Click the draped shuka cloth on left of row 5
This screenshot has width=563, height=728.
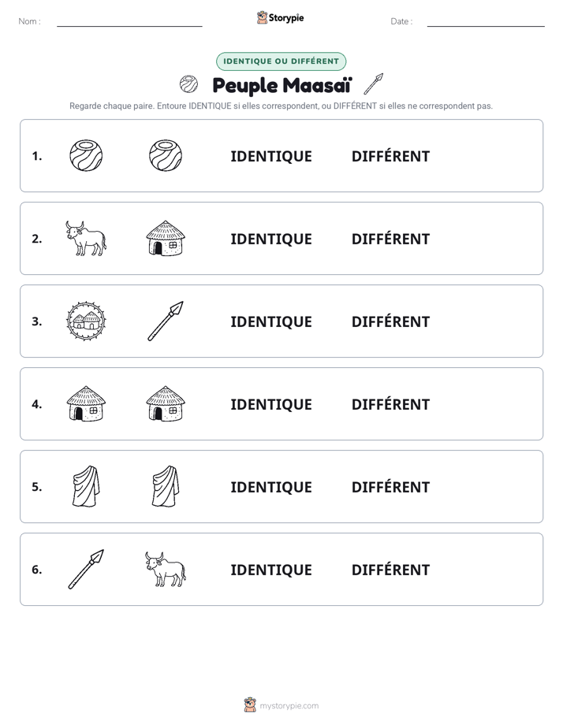[x=86, y=486]
